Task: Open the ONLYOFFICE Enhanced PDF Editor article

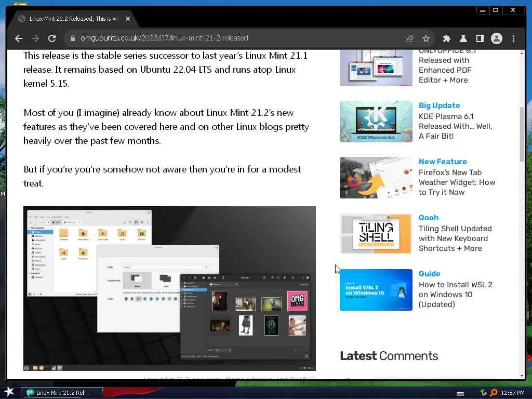Action: tap(447, 65)
